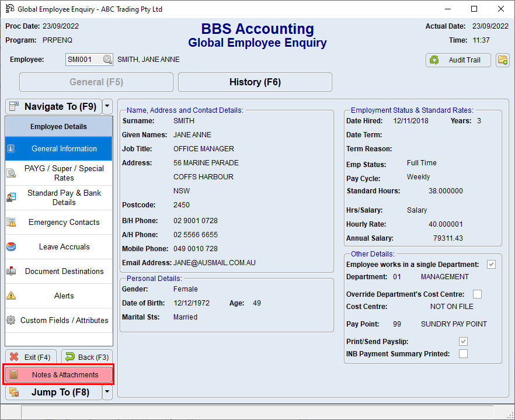Expand the Jump To (F8) dropdown arrow

point(106,392)
